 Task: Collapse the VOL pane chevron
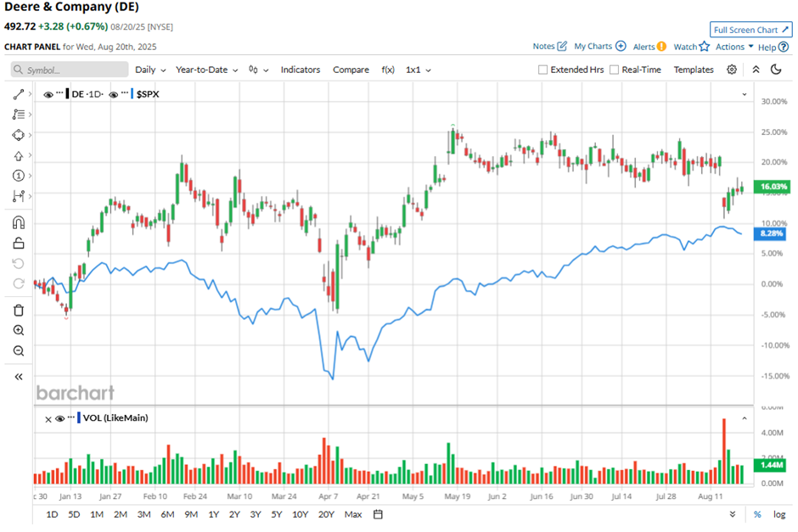point(744,418)
